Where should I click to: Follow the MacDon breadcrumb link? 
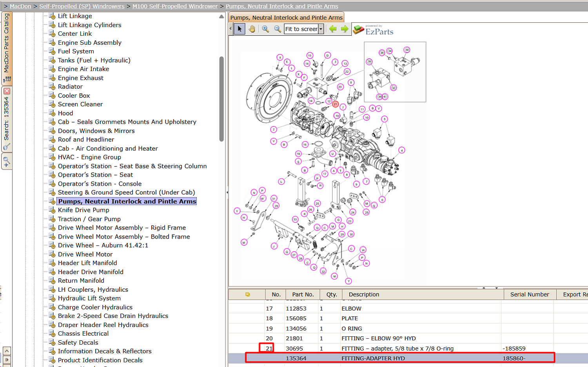coord(20,6)
